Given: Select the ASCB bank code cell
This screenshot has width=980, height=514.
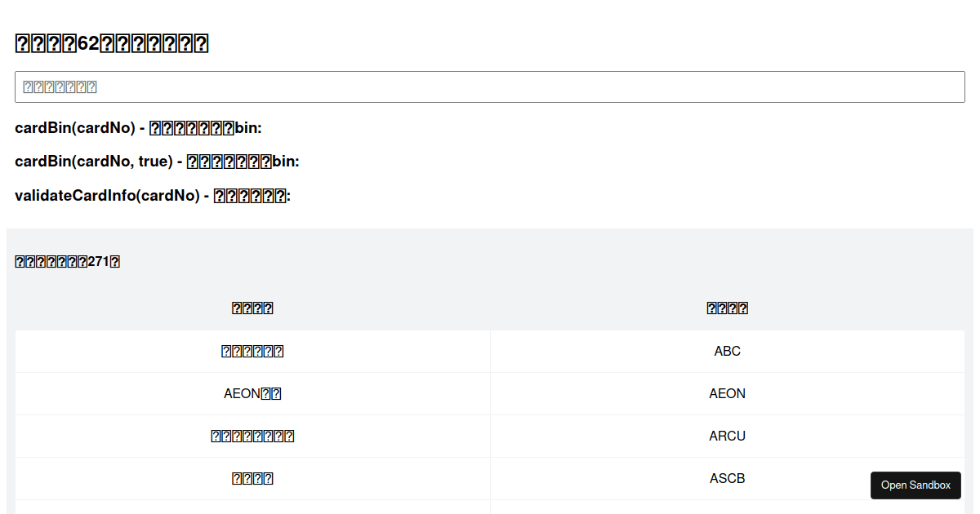Looking at the screenshot, I should (x=728, y=479).
